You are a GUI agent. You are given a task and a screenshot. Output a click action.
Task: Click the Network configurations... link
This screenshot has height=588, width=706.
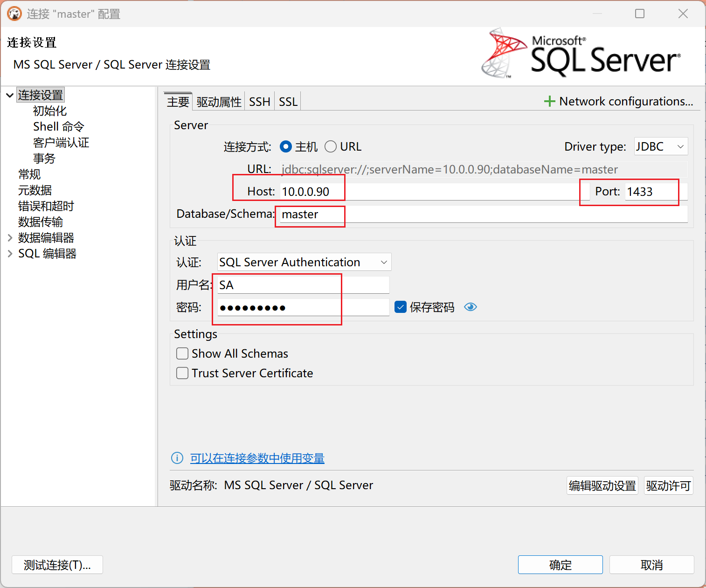pyautogui.click(x=626, y=101)
